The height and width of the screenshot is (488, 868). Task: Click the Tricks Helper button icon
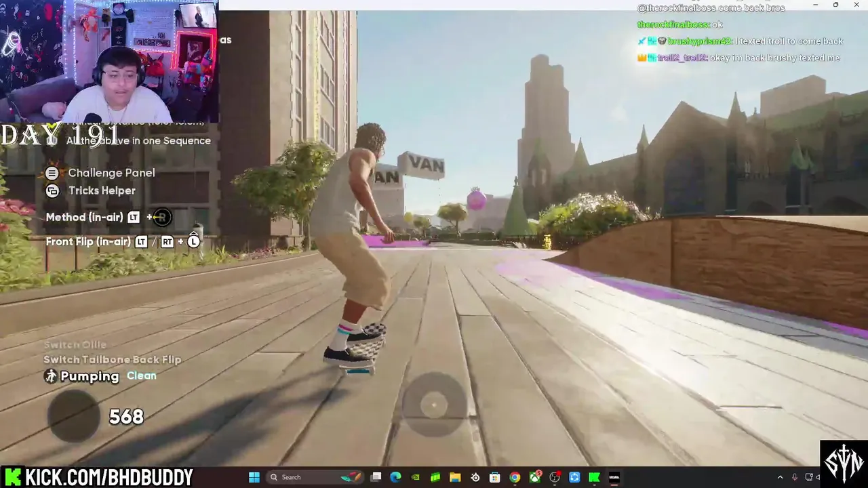pos(52,190)
